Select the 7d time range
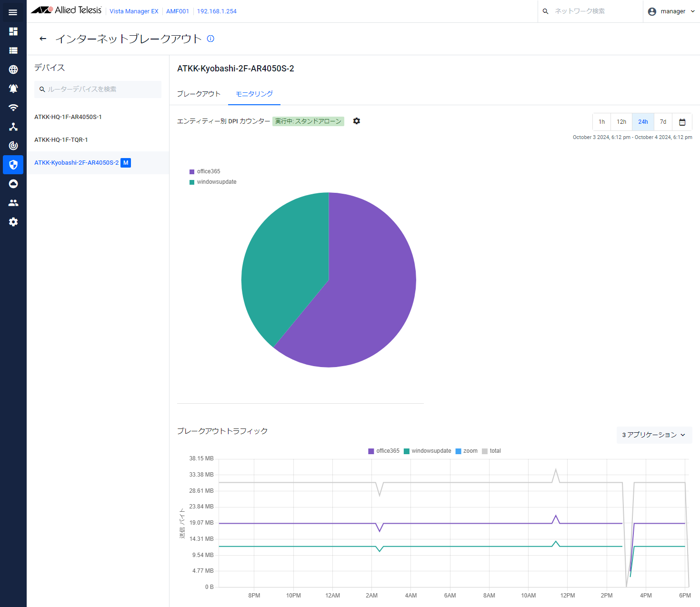The height and width of the screenshot is (607, 700). click(x=663, y=122)
